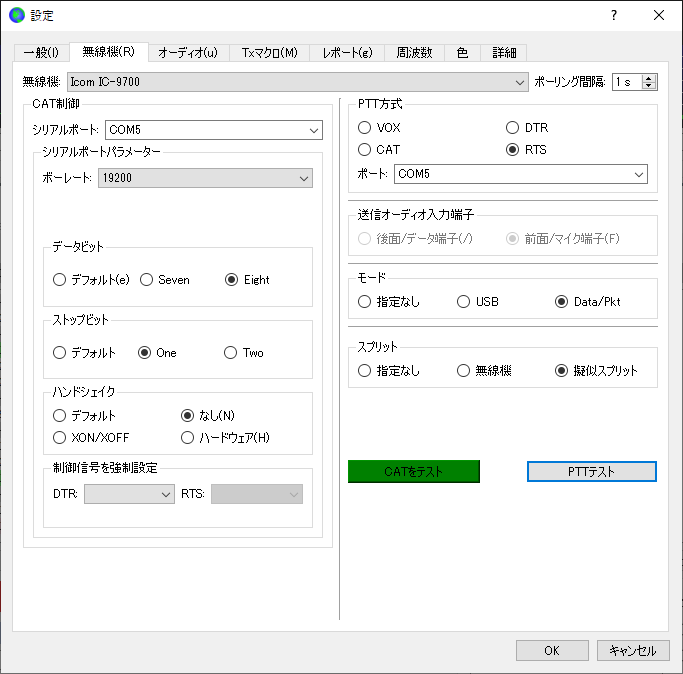The height and width of the screenshot is (674, 683).
Task: Select 前面/マイク端子(F) audio input
Action: pos(563,238)
